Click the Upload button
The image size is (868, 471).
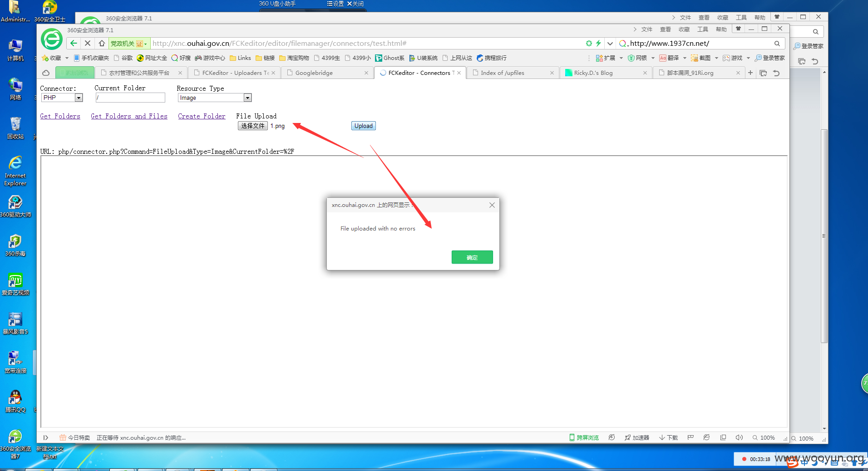pos(364,126)
